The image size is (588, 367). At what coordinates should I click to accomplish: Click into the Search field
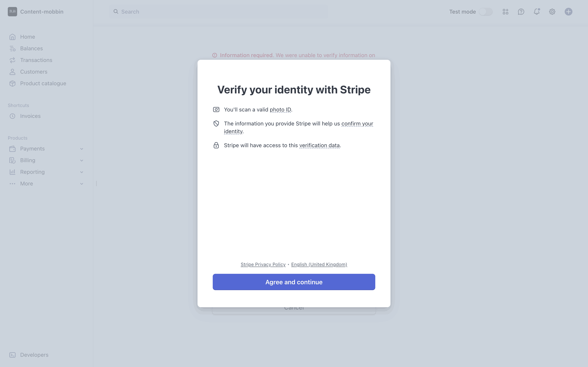click(x=219, y=12)
